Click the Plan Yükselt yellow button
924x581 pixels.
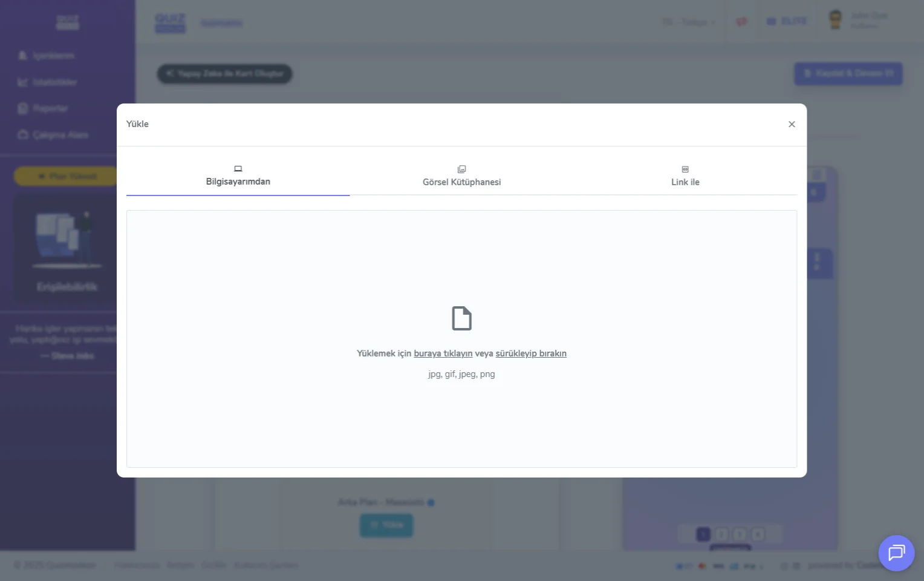point(67,176)
